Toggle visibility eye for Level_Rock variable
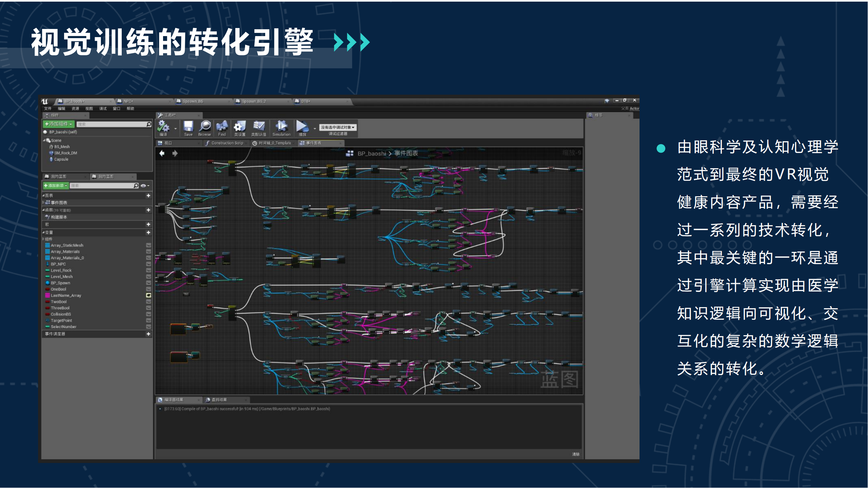The width and height of the screenshot is (868, 488). coord(149,270)
